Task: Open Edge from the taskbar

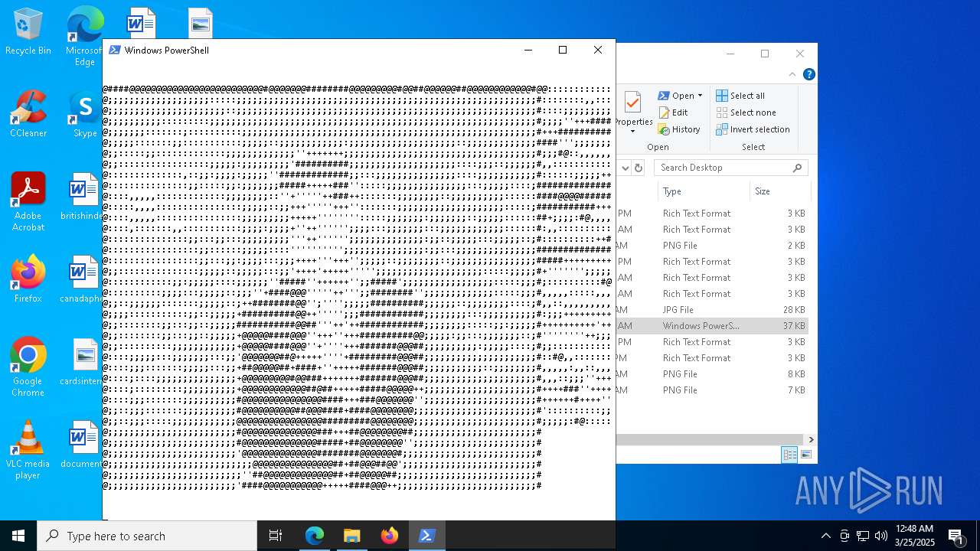Action: pyautogui.click(x=315, y=536)
